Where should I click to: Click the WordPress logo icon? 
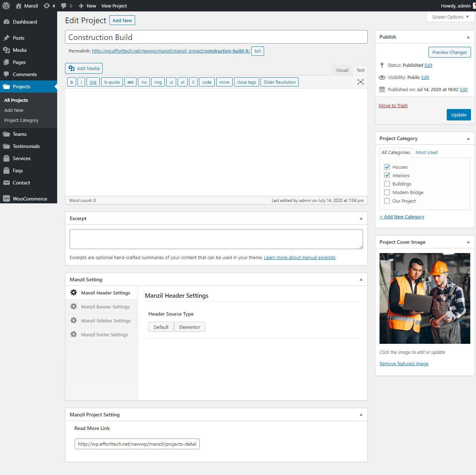6,6
